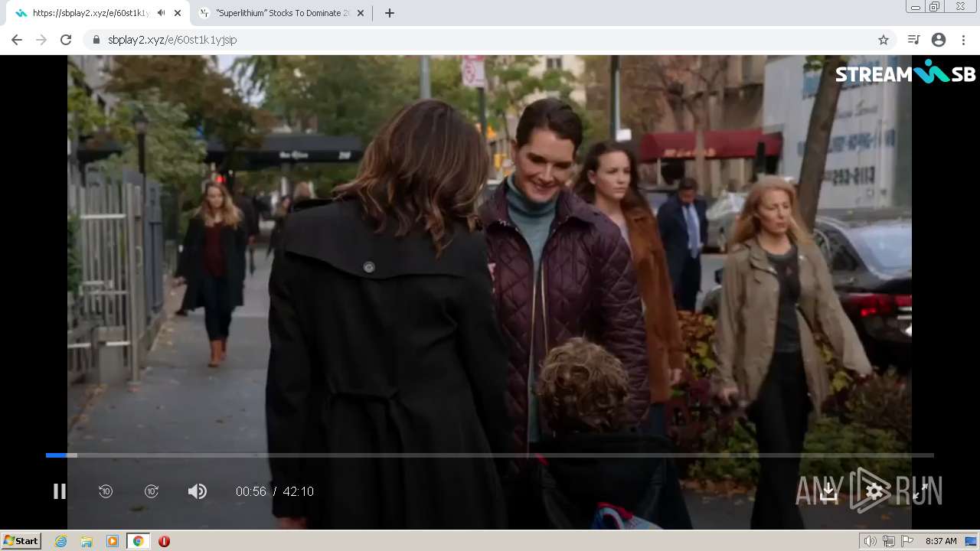Open the media control icon

tap(913, 40)
